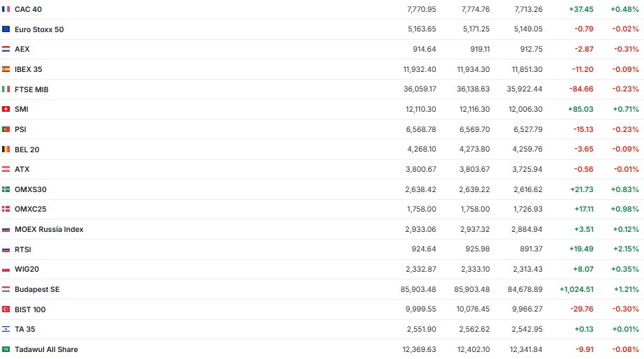Open the WIG20 index link
This screenshot has width=644, height=359.
27,269
